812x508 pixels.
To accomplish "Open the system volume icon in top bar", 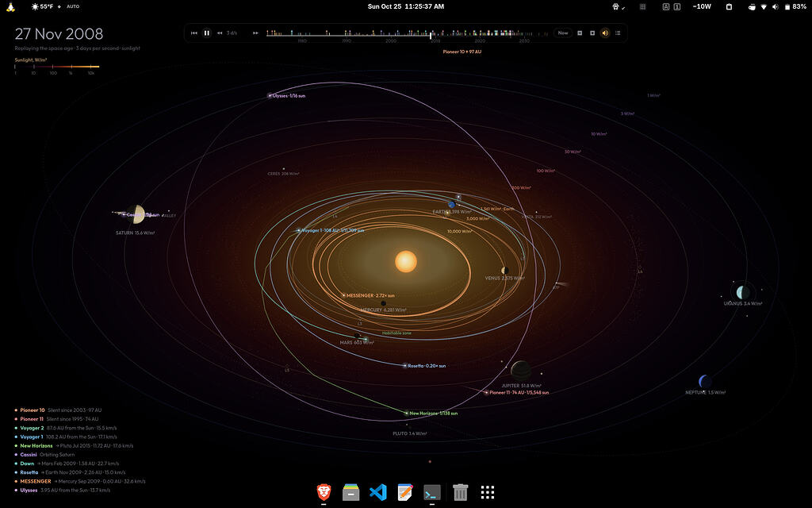I will point(776,6).
